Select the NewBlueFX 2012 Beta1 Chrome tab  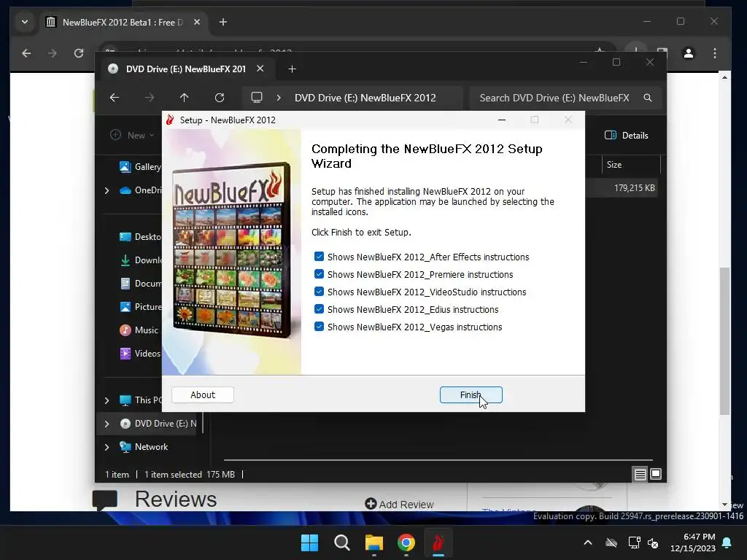click(122, 22)
